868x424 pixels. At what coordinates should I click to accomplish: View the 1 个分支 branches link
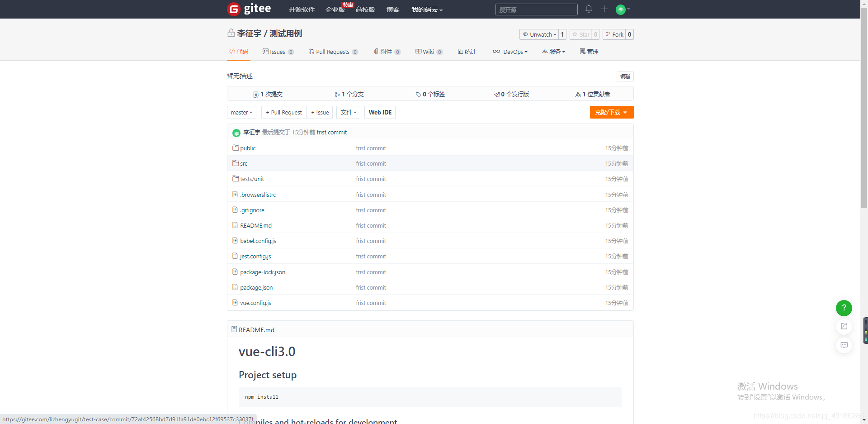(349, 94)
